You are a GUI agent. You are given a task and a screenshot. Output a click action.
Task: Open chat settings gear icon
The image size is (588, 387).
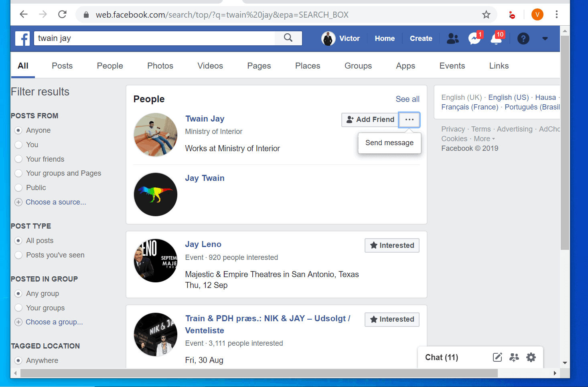pos(531,357)
